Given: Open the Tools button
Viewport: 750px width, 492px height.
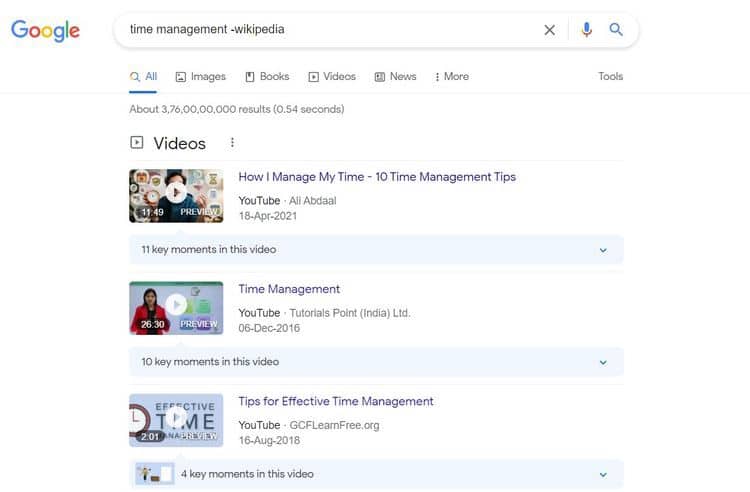Looking at the screenshot, I should (x=610, y=76).
